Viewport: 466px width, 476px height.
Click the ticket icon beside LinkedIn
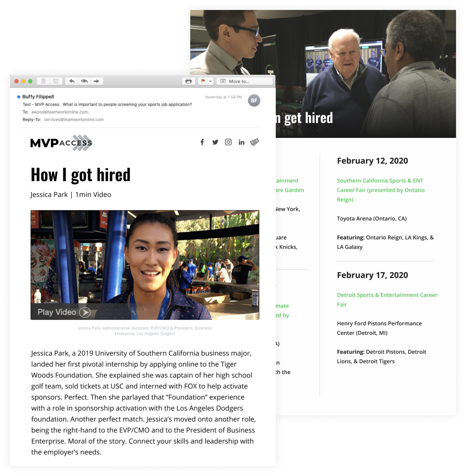point(255,142)
